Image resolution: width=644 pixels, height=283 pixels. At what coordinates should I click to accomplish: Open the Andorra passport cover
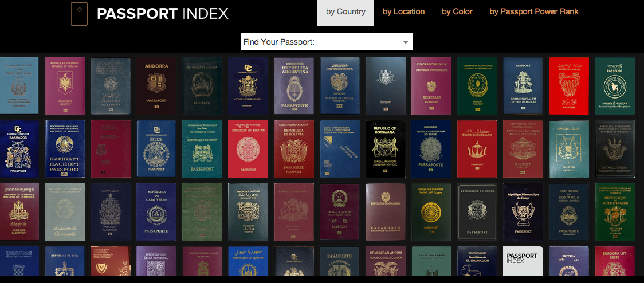pyautogui.click(x=156, y=85)
